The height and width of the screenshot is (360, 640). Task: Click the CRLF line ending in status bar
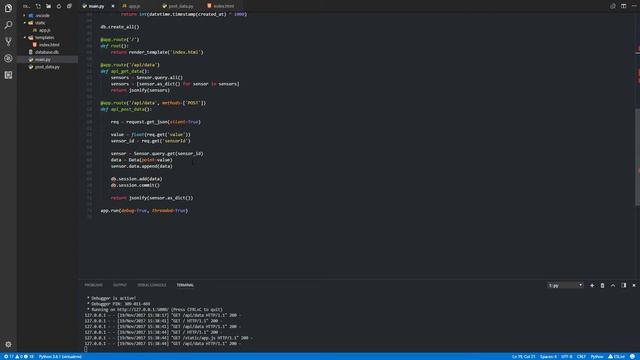581,357
